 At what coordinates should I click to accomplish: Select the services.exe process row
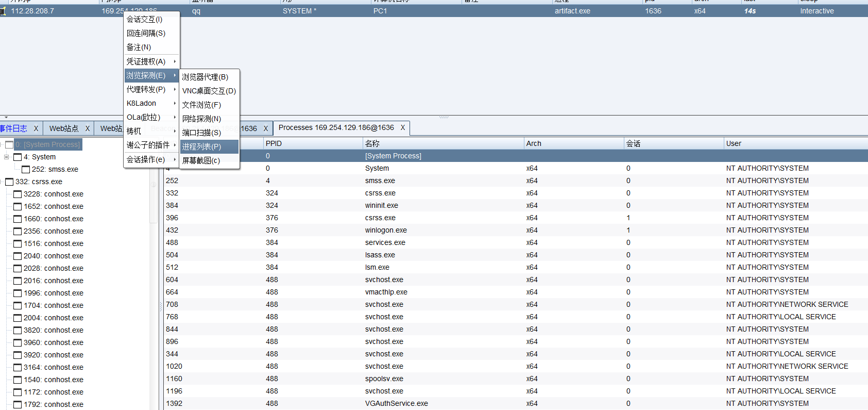516,242
